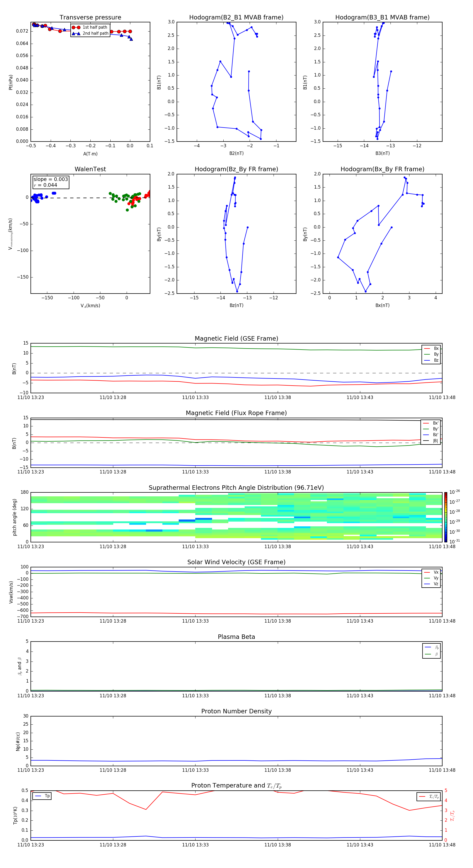Click the 'Bx(nT)' x-axis label
The image size is (473, 868).
pos(382,305)
